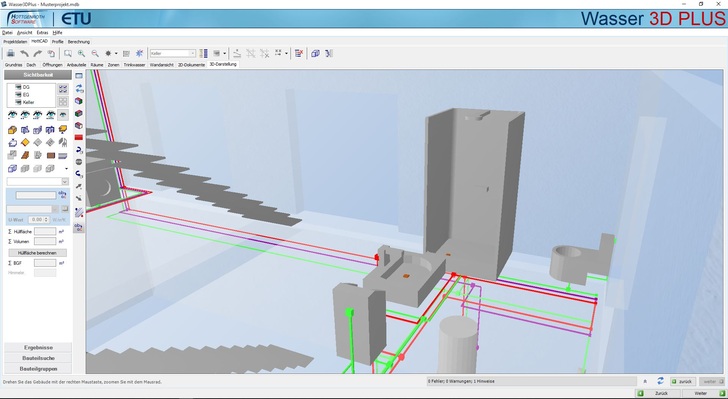Expand the sun/gear tool dropdown arrow
The height and width of the screenshot is (399, 728).
pyautogui.click(x=116, y=53)
